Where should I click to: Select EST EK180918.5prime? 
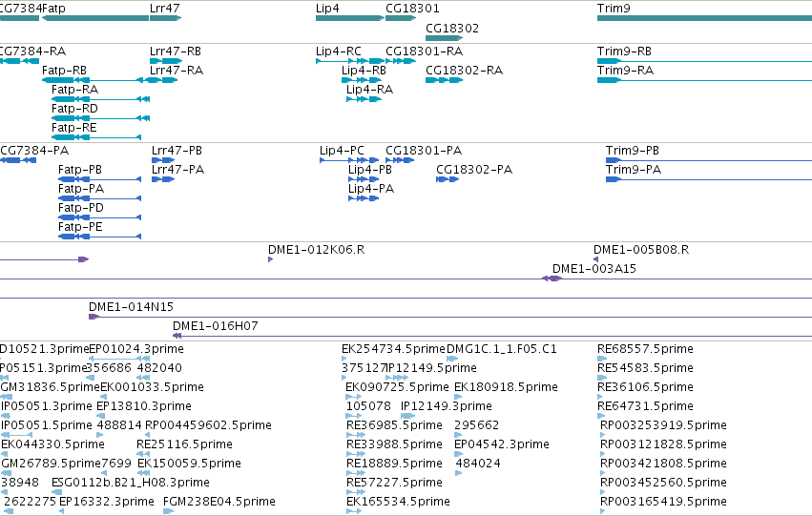click(457, 397)
